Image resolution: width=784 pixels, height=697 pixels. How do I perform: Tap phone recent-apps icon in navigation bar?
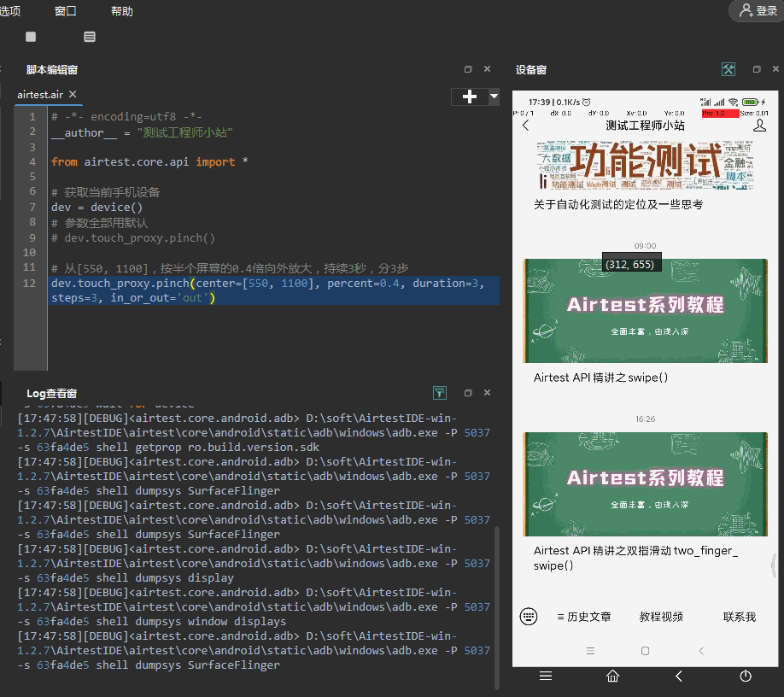click(590, 651)
